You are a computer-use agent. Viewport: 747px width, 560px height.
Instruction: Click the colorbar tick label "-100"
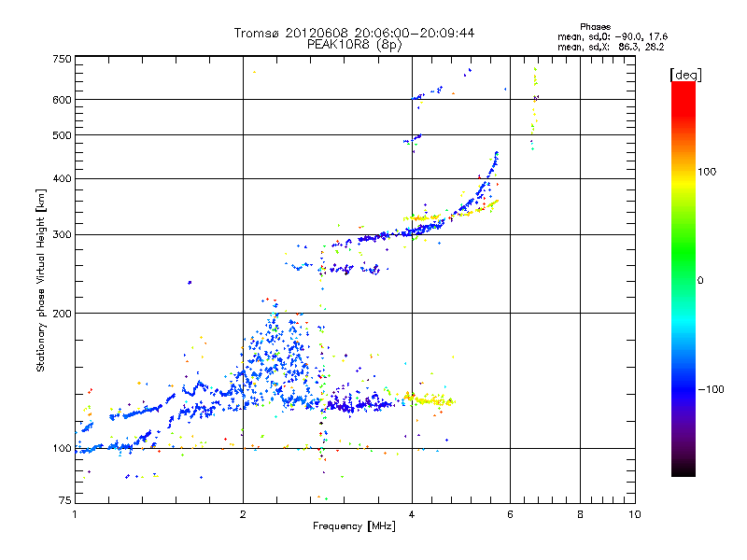[x=711, y=389]
